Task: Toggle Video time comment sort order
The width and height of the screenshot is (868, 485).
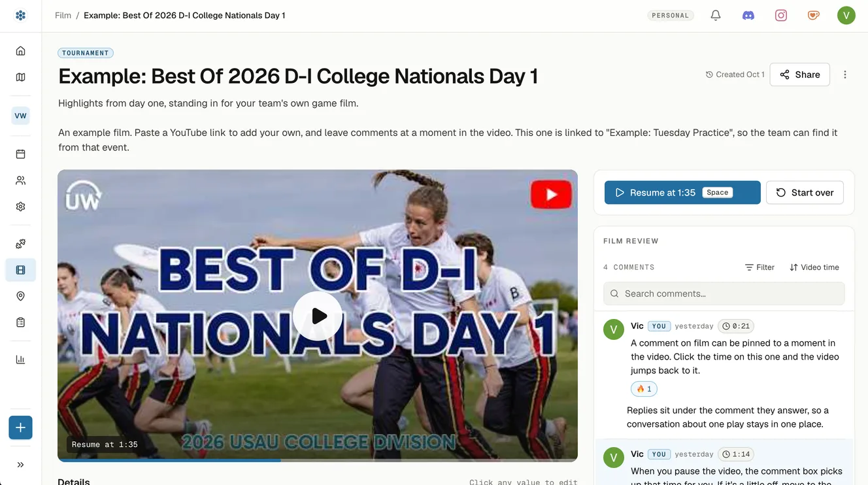Action: [814, 267]
